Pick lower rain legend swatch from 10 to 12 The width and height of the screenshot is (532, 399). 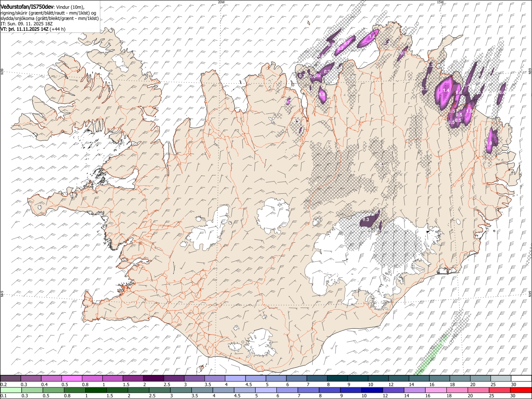point(372,390)
